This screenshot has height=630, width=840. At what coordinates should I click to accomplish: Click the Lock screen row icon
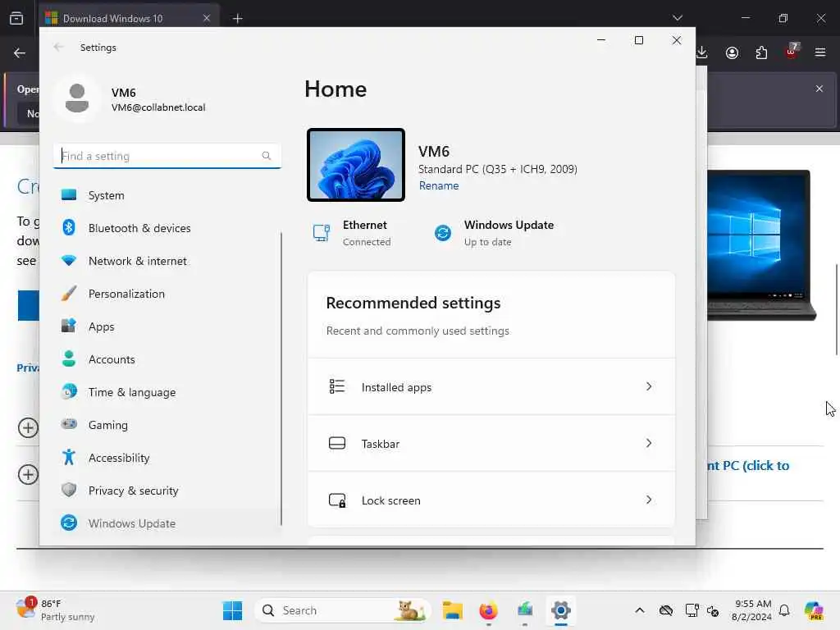coord(337,500)
